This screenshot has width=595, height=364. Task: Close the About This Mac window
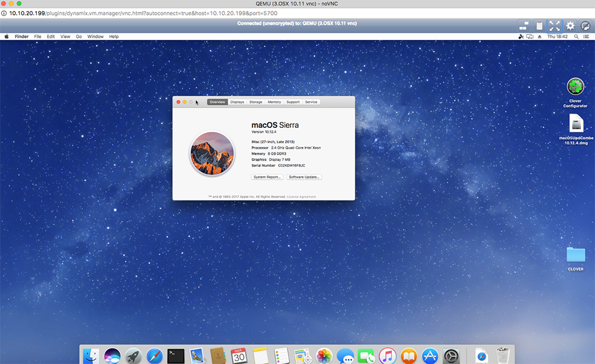click(178, 102)
